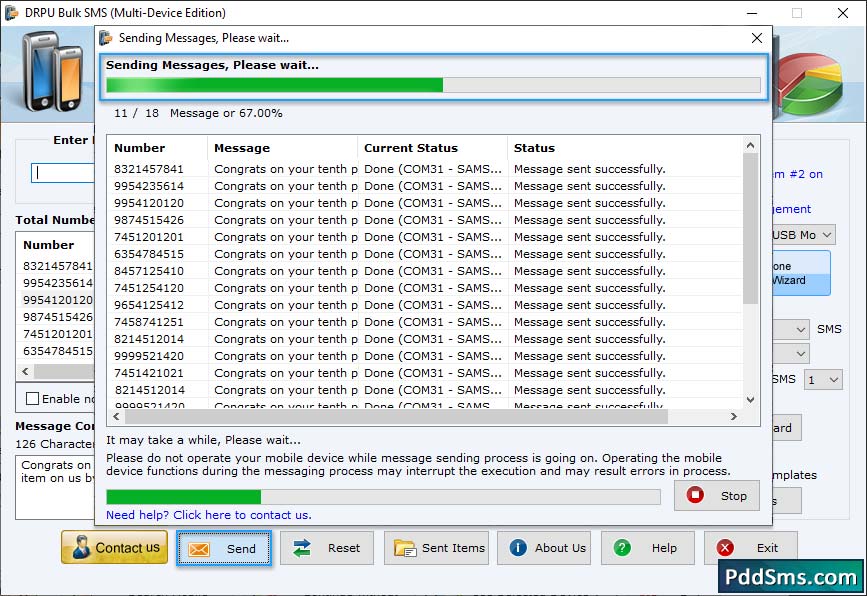Select row with number 9654125412
867x596 pixels.
click(x=425, y=305)
